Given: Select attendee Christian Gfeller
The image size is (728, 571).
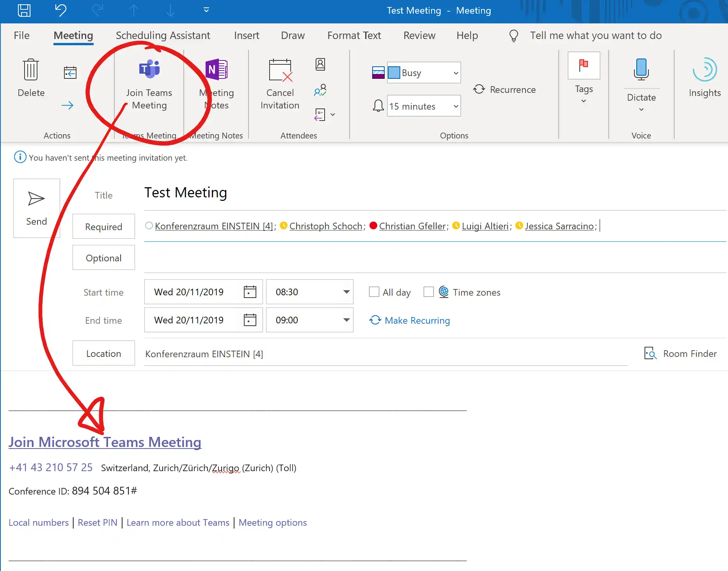Looking at the screenshot, I should click(x=412, y=226).
